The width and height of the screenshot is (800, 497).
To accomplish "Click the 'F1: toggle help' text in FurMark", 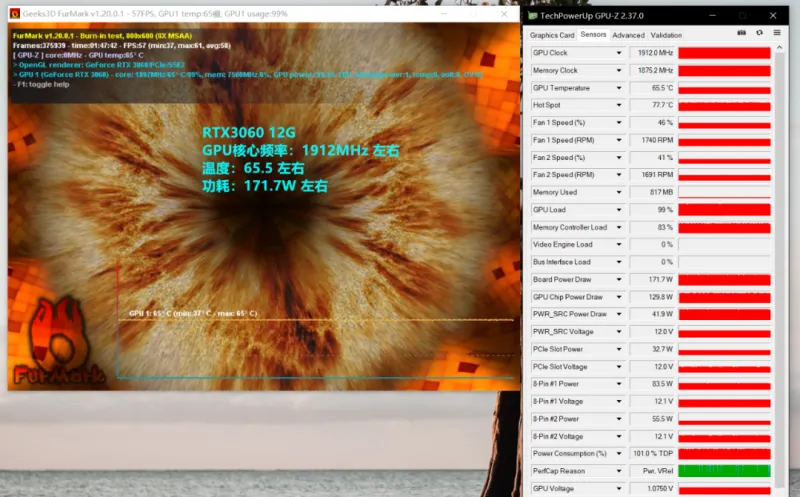I will pos(41,85).
